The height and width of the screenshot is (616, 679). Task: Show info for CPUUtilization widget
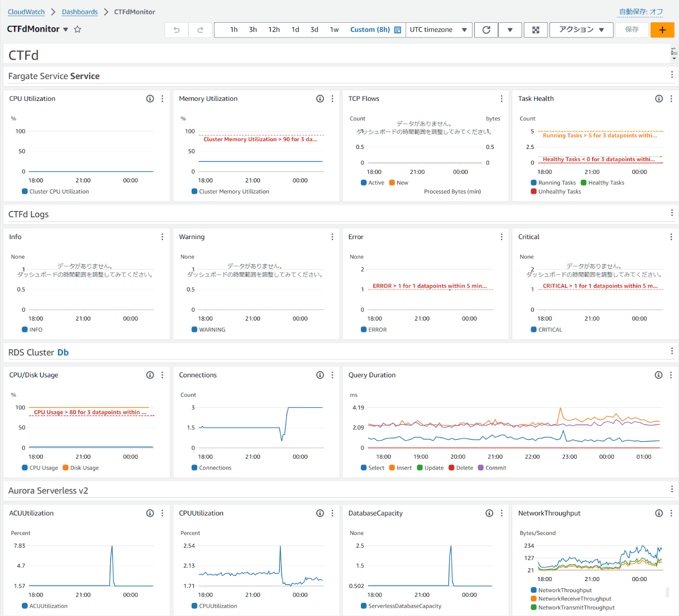pyautogui.click(x=320, y=513)
